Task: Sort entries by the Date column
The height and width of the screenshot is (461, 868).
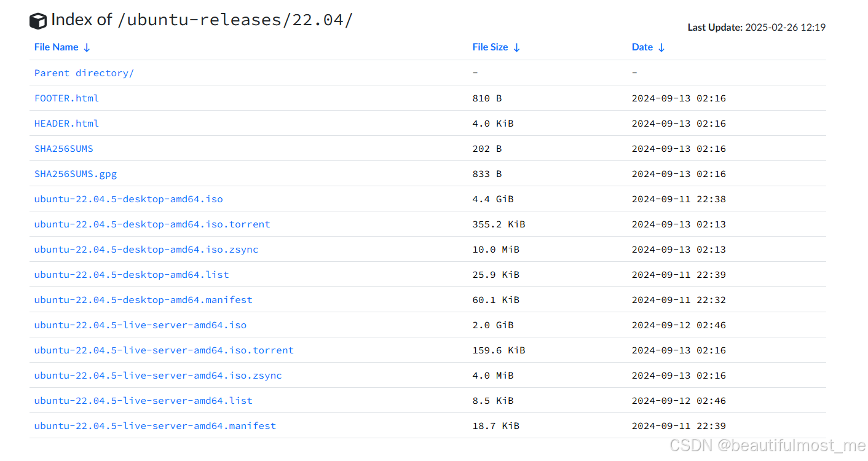Action: click(642, 47)
